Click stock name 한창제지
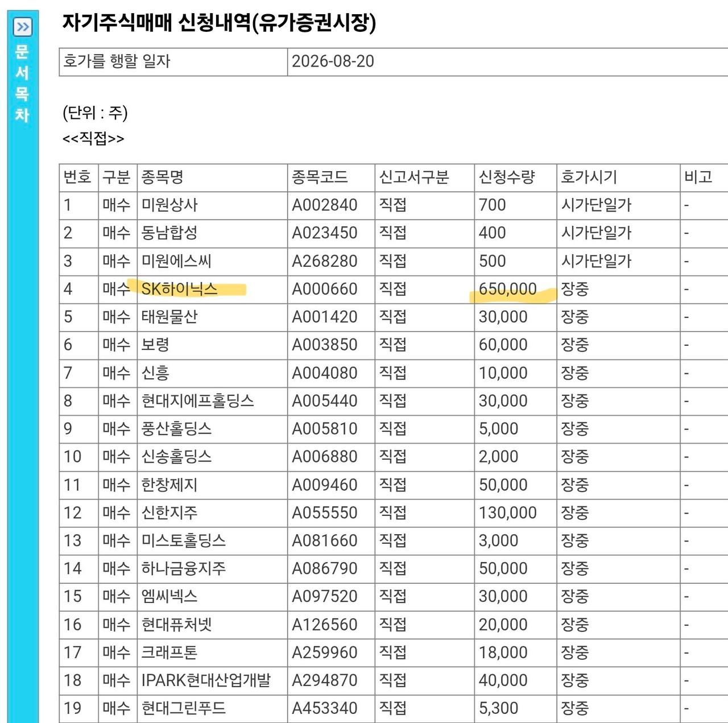The height and width of the screenshot is (723, 728). (x=169, y=485)
